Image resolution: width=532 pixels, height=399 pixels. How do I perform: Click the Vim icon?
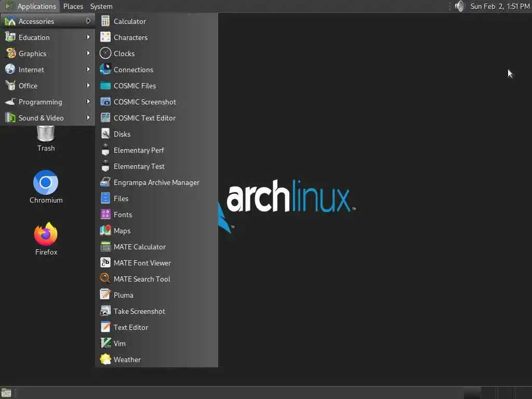tap(105, 343)
